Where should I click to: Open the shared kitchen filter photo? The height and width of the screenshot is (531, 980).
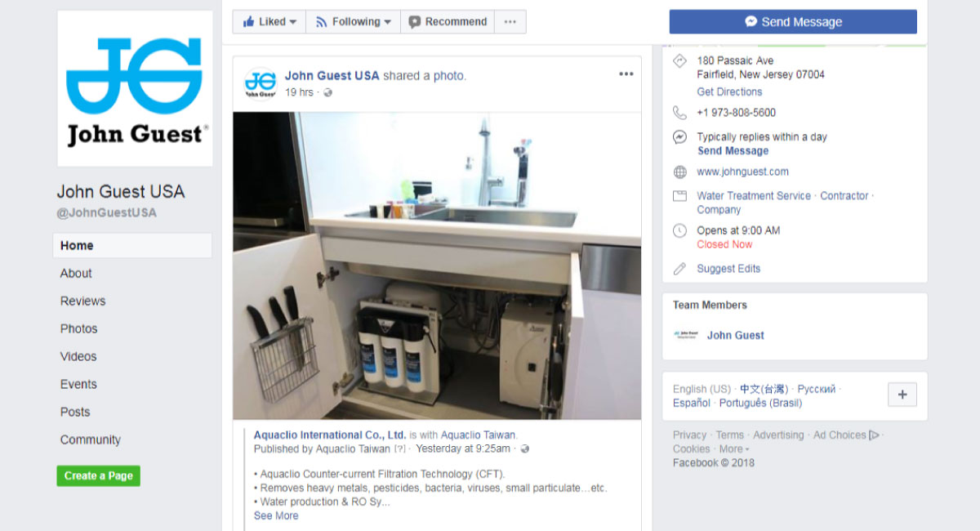coord(436,265)
